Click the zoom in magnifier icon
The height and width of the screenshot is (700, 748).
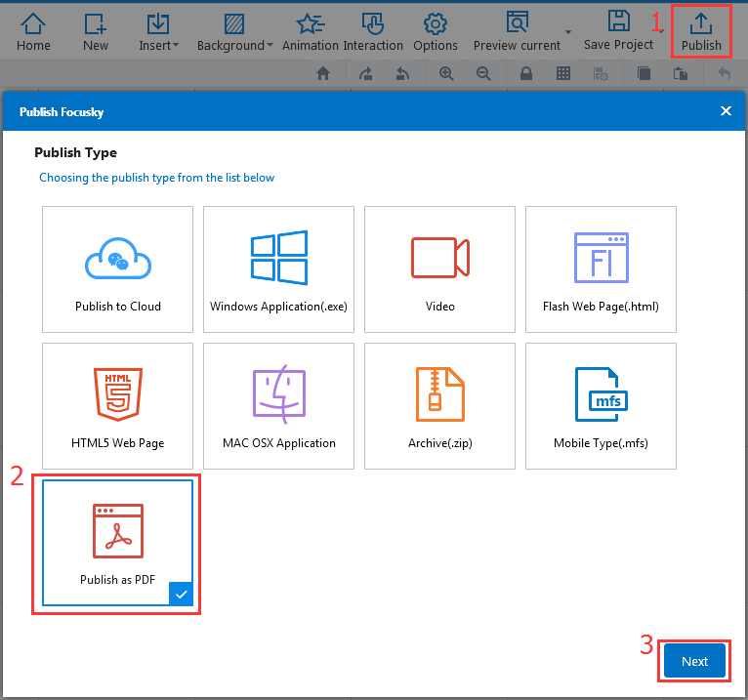(446, 73)
